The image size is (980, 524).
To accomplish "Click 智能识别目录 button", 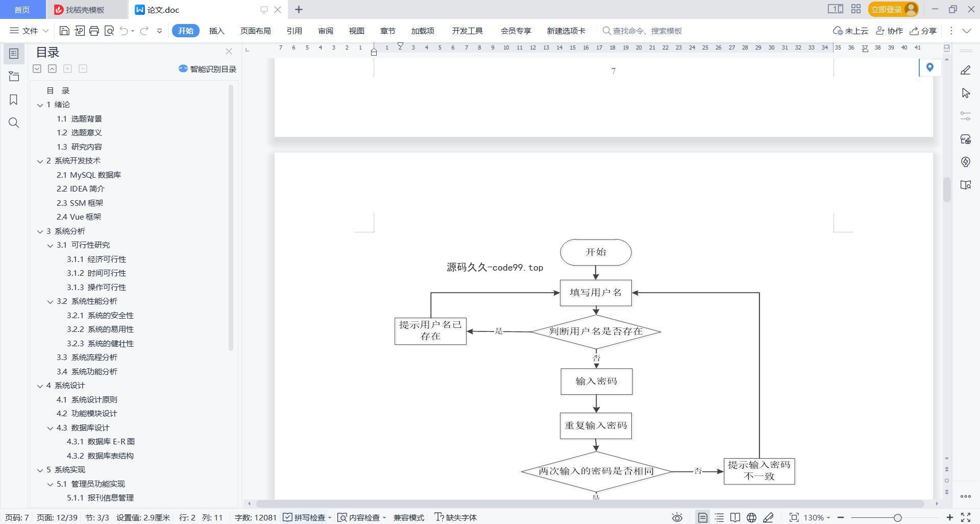I will pyautogui.click(x=207, y=69).
